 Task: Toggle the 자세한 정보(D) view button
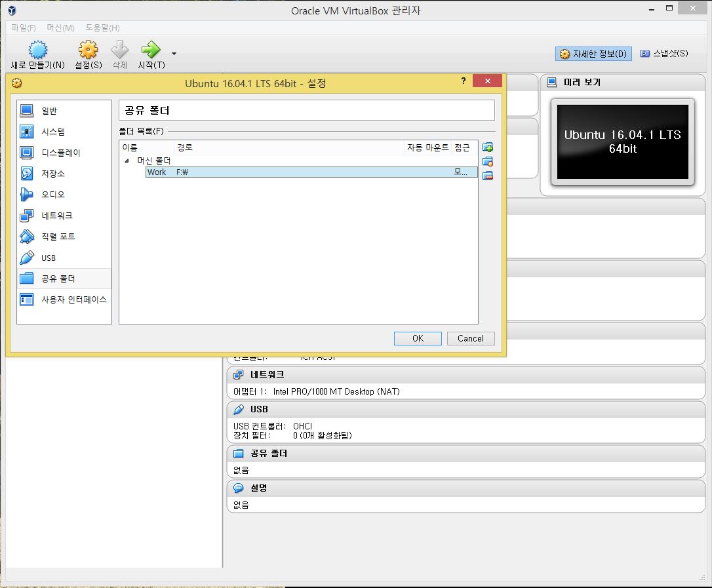pos(593,54)
